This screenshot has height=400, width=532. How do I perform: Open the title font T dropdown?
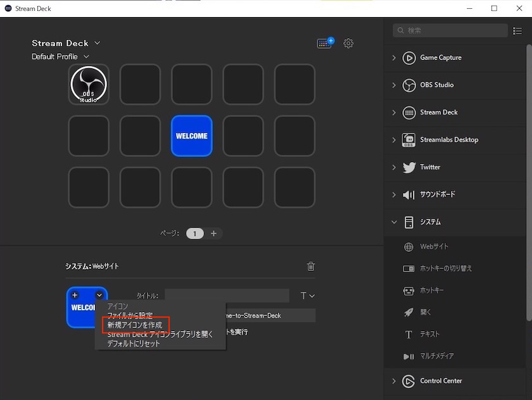click(x=308, y=296)
